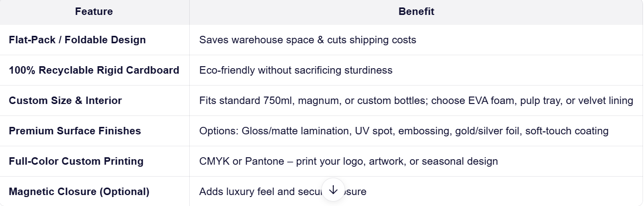Click the scroll-to-bottom arrow button

click(333, 190)
